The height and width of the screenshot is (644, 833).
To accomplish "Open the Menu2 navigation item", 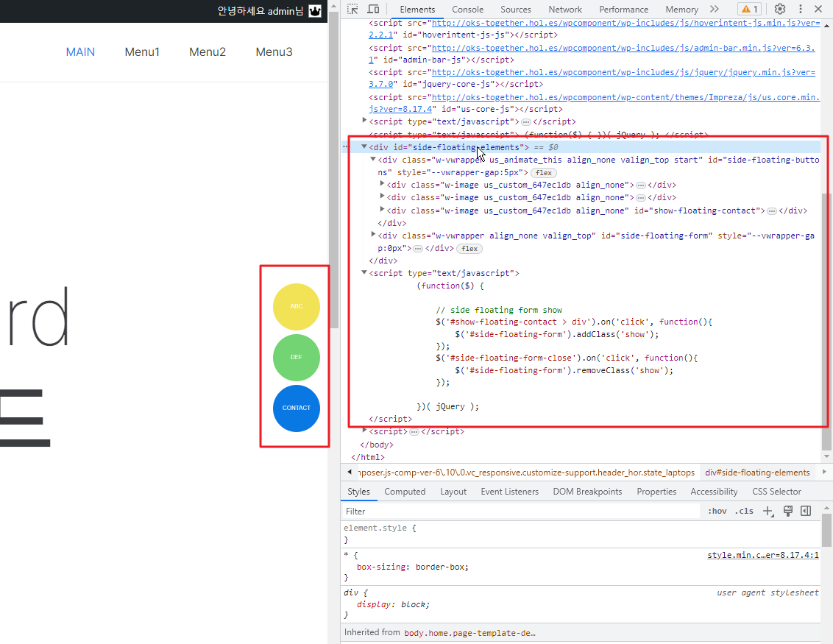I will click(x=208, y=52).
